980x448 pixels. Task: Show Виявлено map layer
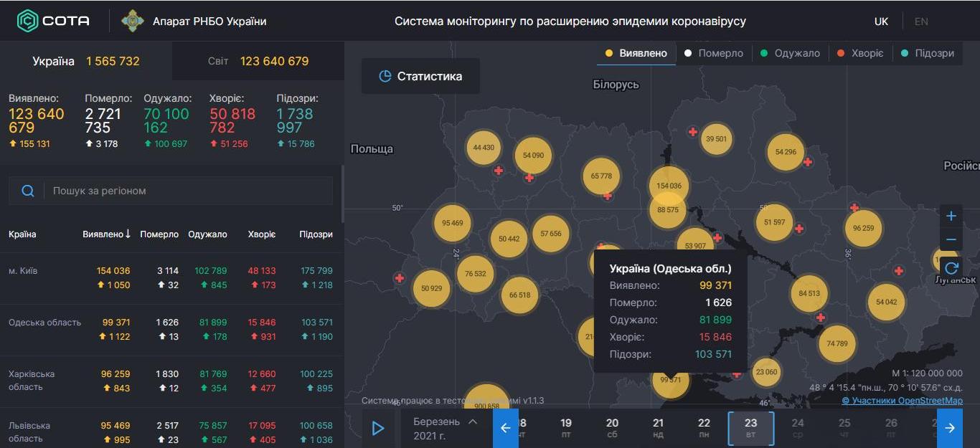tap(636, 53)
